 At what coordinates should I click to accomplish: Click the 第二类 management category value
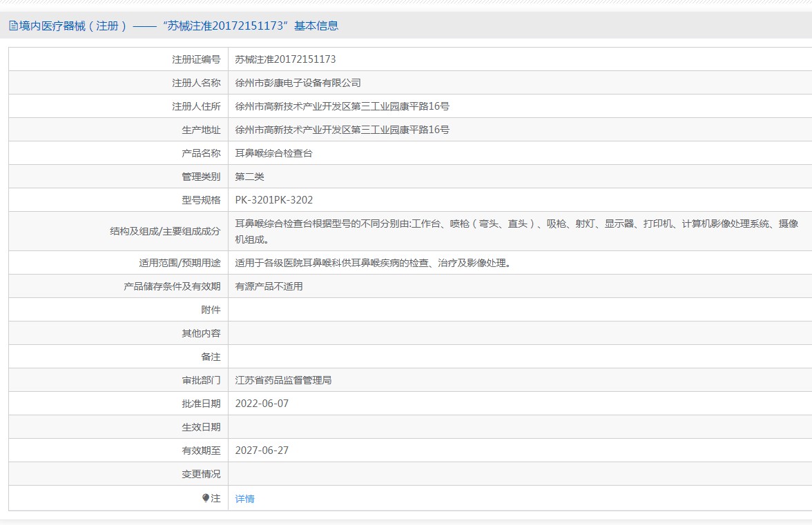[249, 177]
